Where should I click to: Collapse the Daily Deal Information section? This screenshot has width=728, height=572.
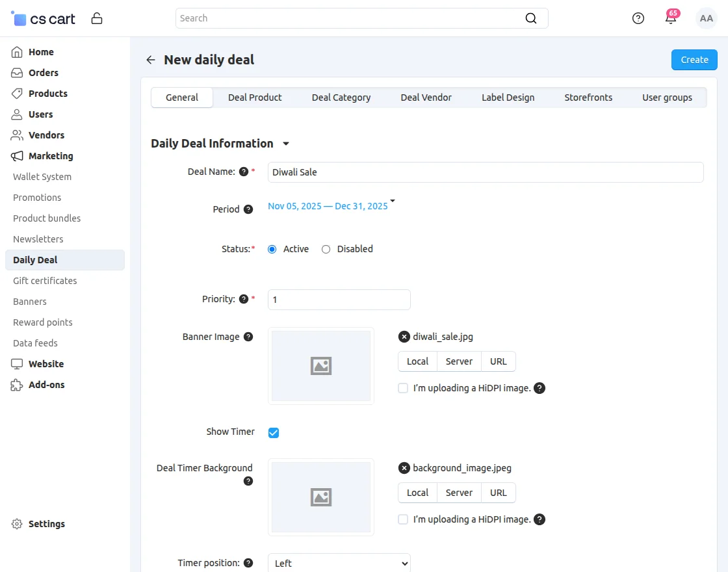click(x=285, y=144)
